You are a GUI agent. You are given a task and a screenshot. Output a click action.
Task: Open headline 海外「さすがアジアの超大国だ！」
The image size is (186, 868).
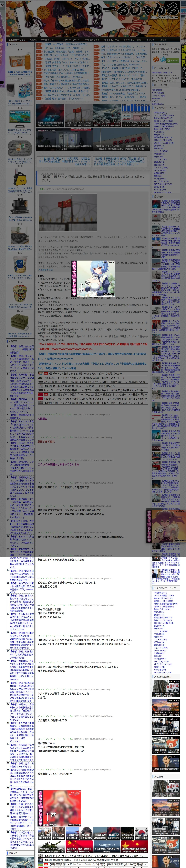tap(124, 46)
